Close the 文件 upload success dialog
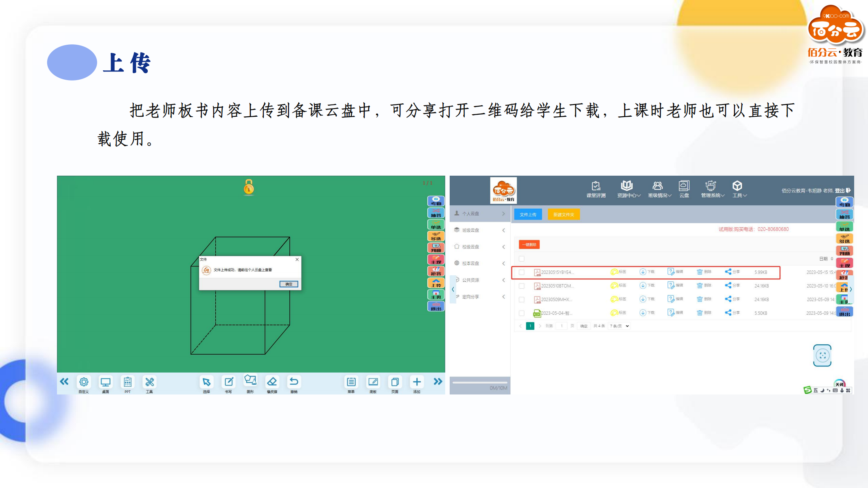This screenshot has width=868, height=488. pos(297,259)
